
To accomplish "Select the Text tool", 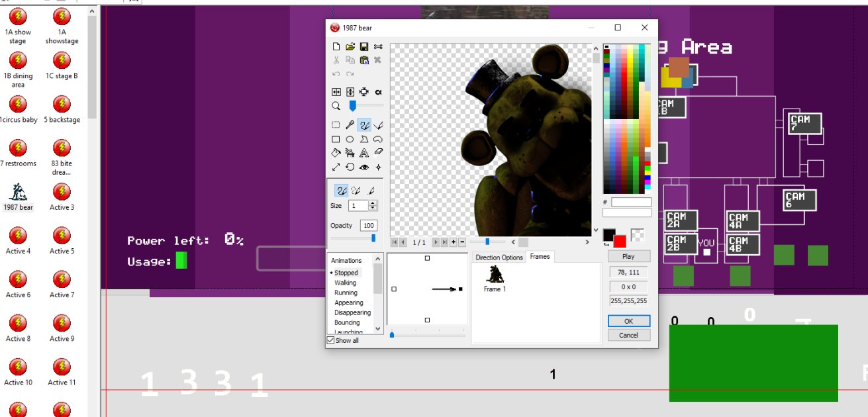I will tap(364, 153).
